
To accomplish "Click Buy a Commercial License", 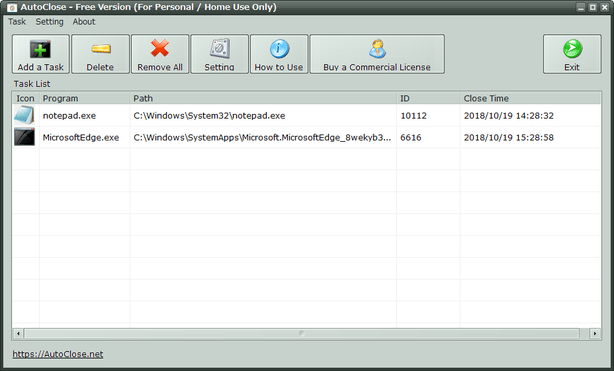I will [377, 54].
